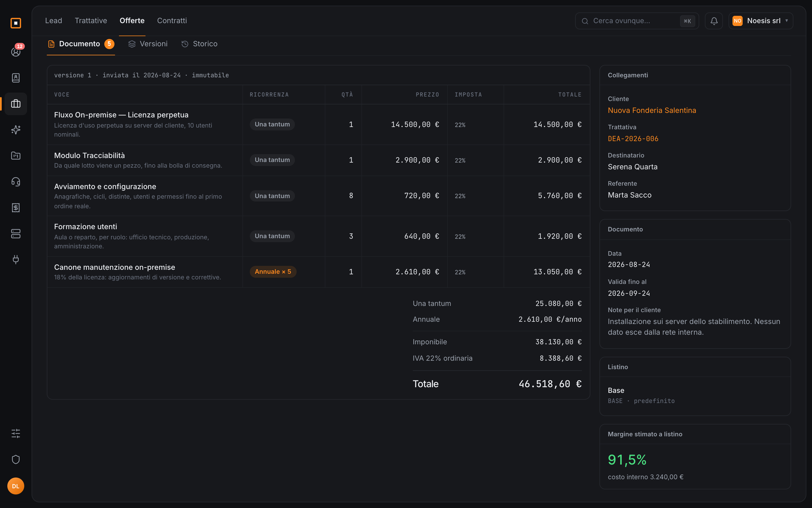Click the search magnifier icon
This screenshot has width=812, height=508.
[x=585, y=21]
